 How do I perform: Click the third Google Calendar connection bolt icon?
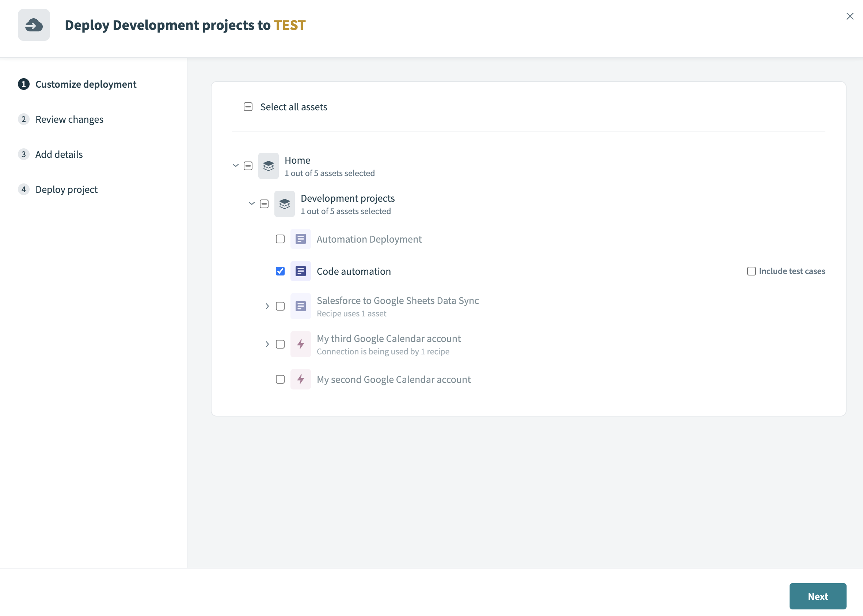300,344
